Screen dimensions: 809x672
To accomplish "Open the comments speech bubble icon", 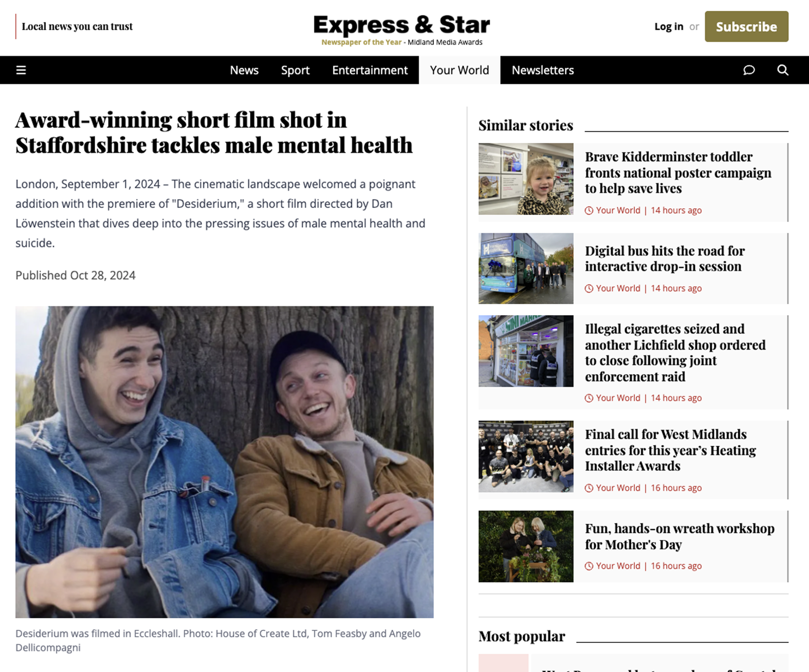I will pyautogui.click(x=749, y=70).
